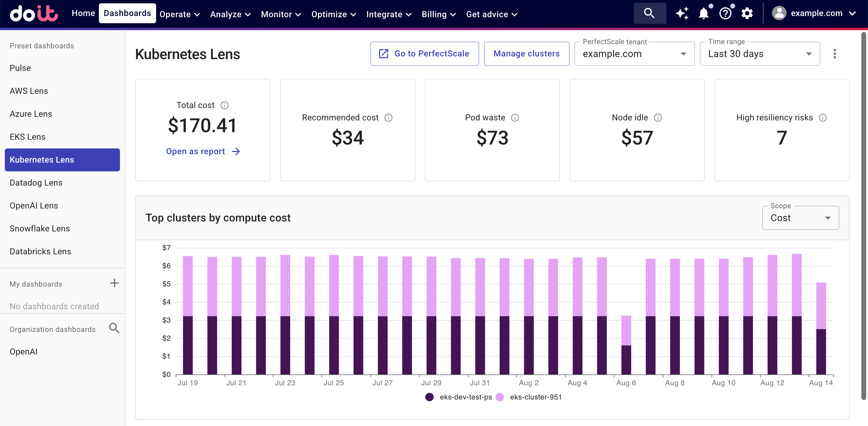This screenshot has height=426, width=868.
Task: Show info tooltip for Total cost
Action: [x=225, y=105]
